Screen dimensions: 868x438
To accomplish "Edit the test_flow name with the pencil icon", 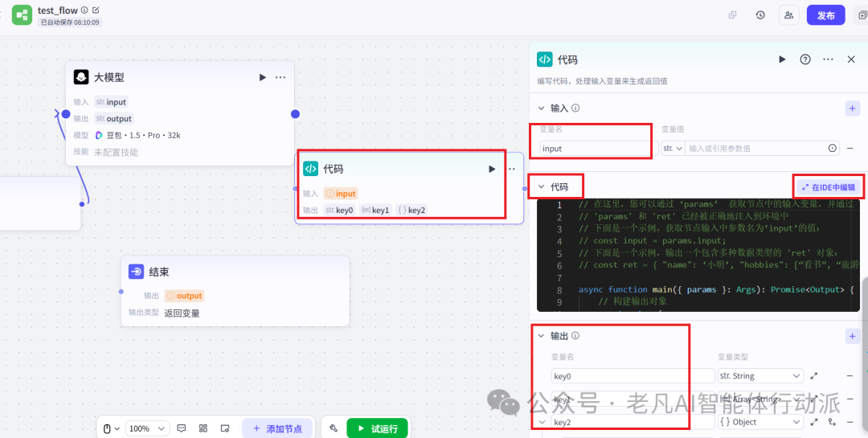I will (x=96, y=10).
